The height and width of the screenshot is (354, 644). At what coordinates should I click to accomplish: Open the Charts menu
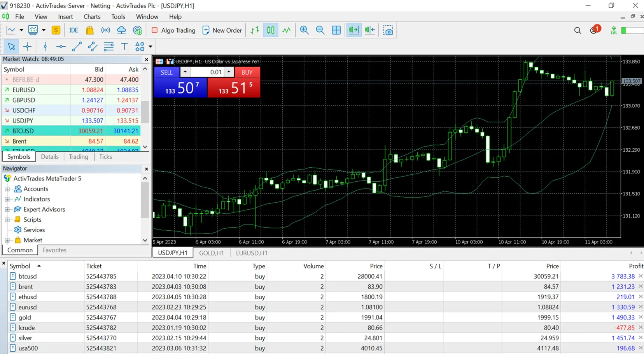tap(92, 17)
